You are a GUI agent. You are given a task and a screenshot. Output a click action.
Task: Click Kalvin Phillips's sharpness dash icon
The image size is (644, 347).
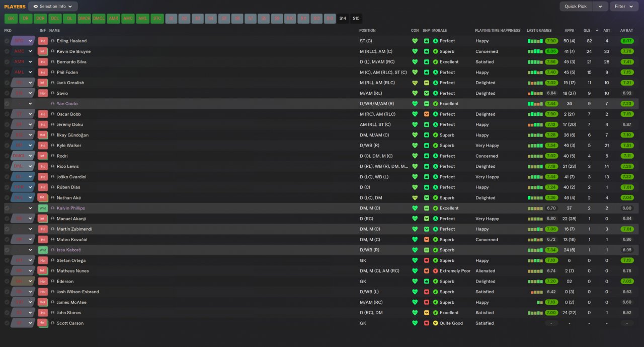point(427,208)
